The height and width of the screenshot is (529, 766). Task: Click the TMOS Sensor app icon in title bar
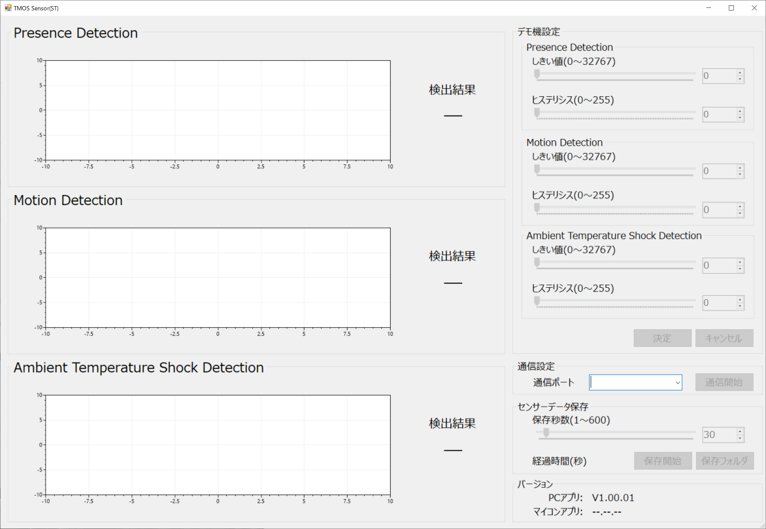point(8,8)
